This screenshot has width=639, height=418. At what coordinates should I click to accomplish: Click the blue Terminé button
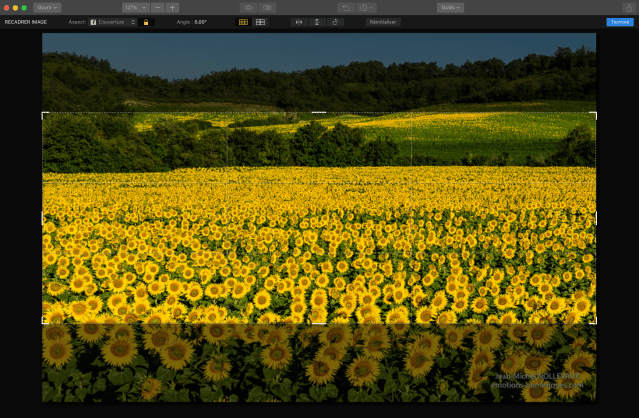pos(620,22)
